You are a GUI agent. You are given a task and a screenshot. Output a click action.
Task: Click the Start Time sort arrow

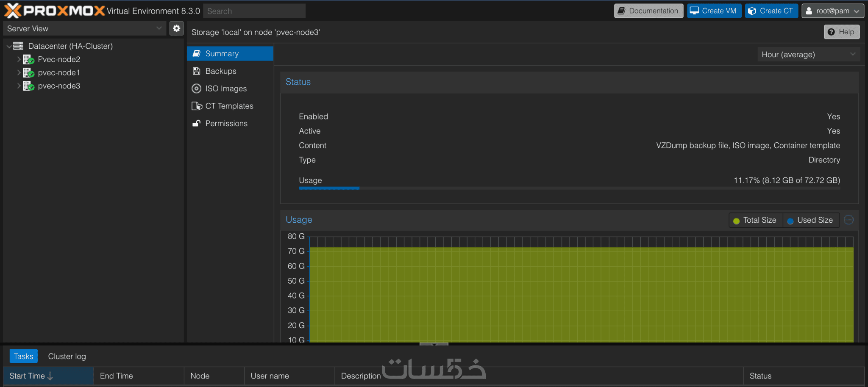(x=50, y=376)
